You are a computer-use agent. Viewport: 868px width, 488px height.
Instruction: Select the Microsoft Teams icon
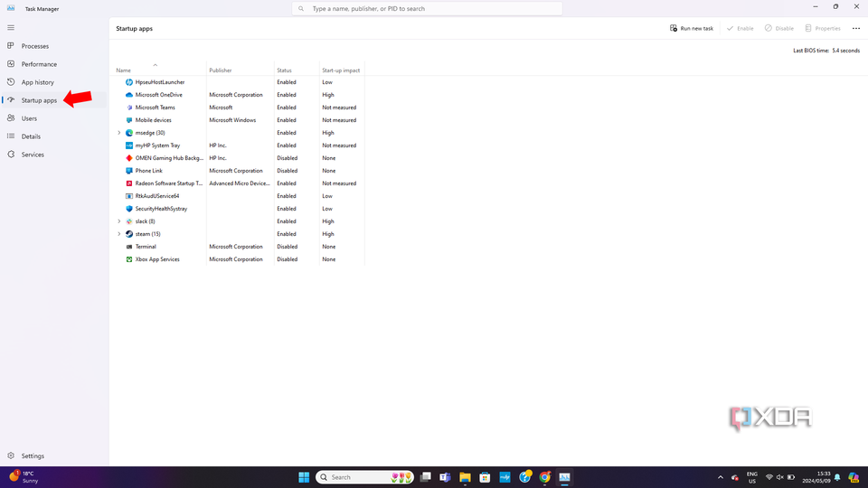[x=129, y=108]
